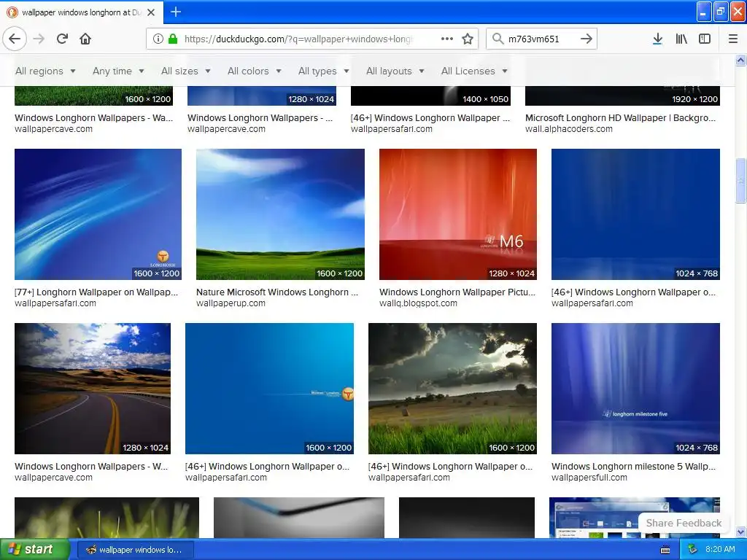Reload the current page
The image size is (747, 560).
point(62,39)
